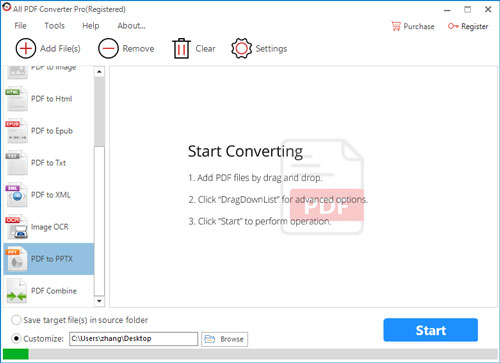Screen dimensions: 500x363
Task: Enable Save target file(s) in source folder
Action: 16,320
